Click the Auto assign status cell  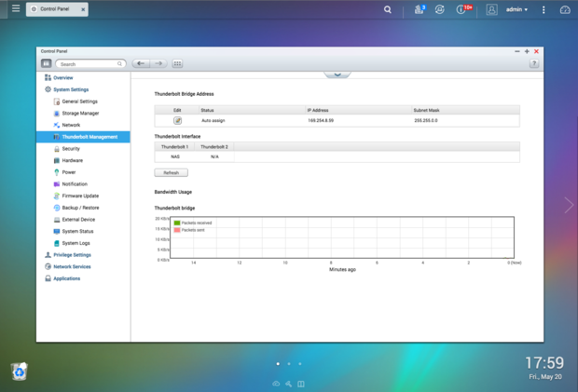pyautogui.click(x=213, y=120)
